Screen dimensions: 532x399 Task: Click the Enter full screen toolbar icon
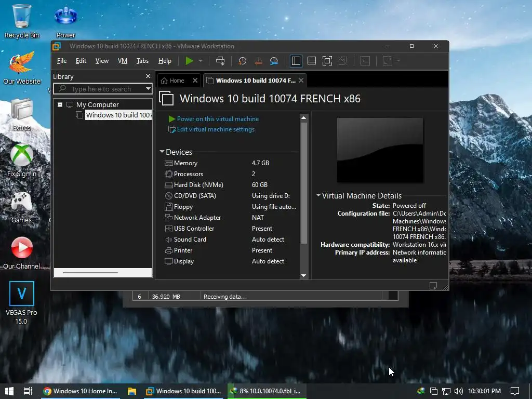click(x=327, y=61)
